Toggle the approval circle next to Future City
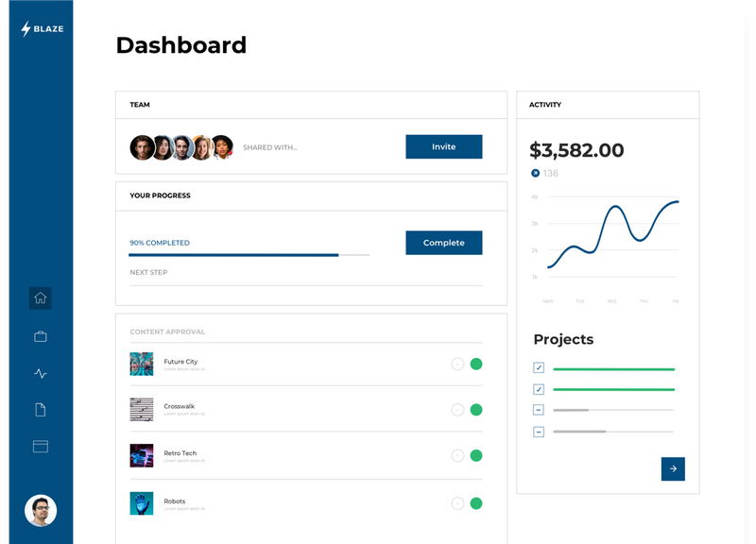 coord(457,363)
